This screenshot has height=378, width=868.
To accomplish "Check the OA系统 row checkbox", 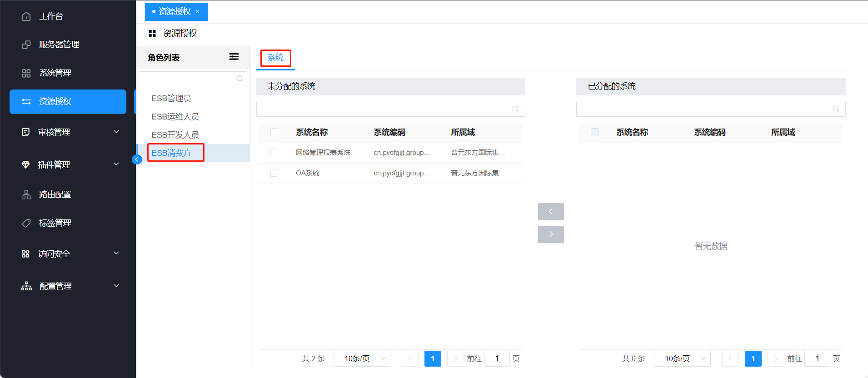I will (x=274, y=173).
